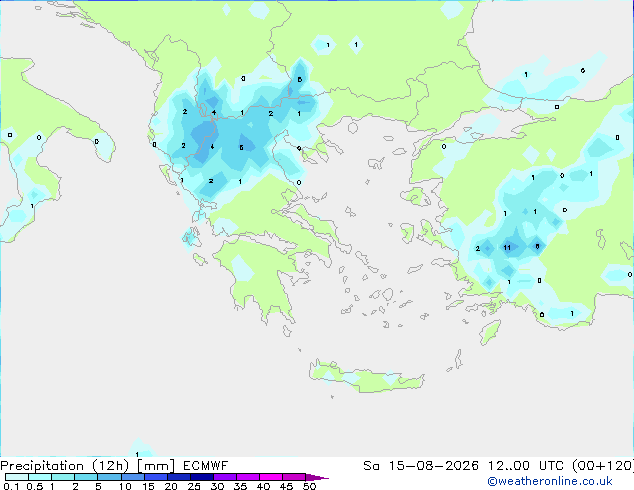Click the 'ECMWF' model label
634x490 pixels.
point(205,466)
